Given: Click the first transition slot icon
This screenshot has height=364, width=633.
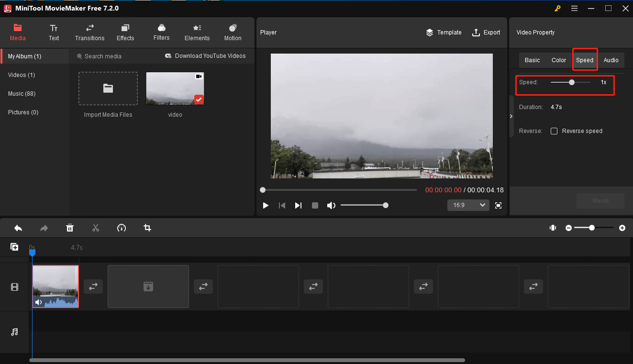Looking at the screenshot, I should coord(93,287).
